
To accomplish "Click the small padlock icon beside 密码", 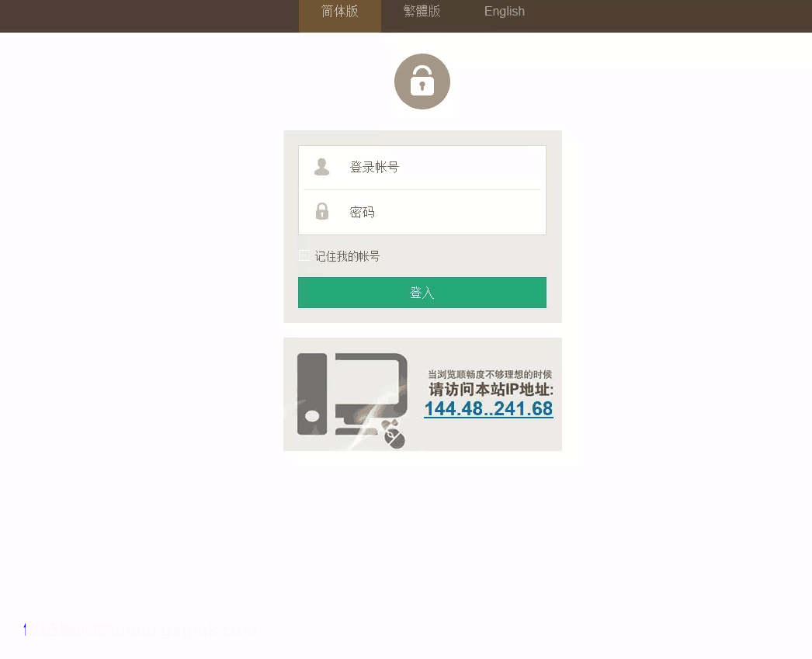I will point(322,211).
